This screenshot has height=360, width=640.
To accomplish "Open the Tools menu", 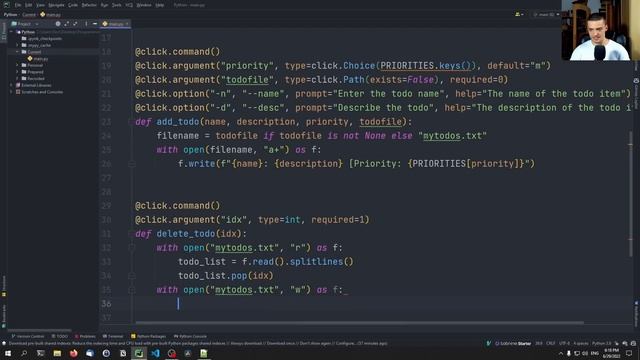I will tap(117, 5).
